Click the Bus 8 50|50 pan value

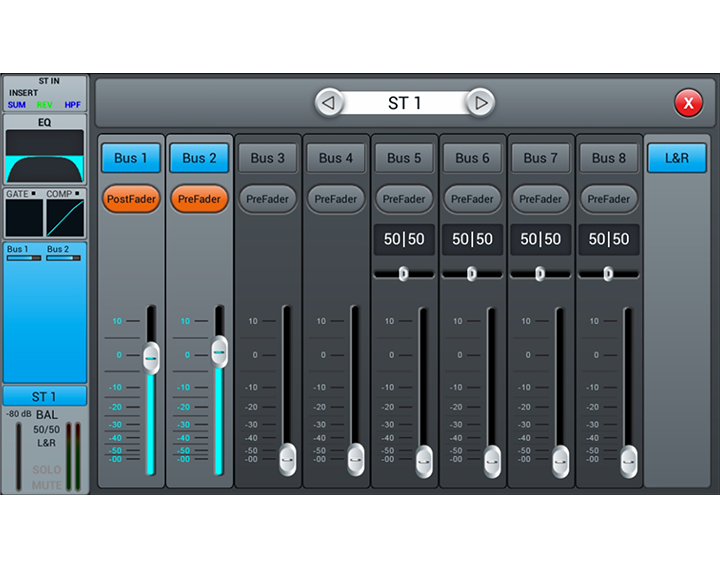click(609, 239)
